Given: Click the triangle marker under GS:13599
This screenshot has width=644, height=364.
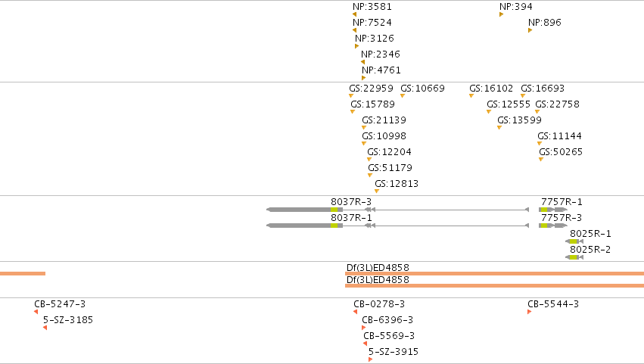Looking at the screenshot, I should (499, 128).
